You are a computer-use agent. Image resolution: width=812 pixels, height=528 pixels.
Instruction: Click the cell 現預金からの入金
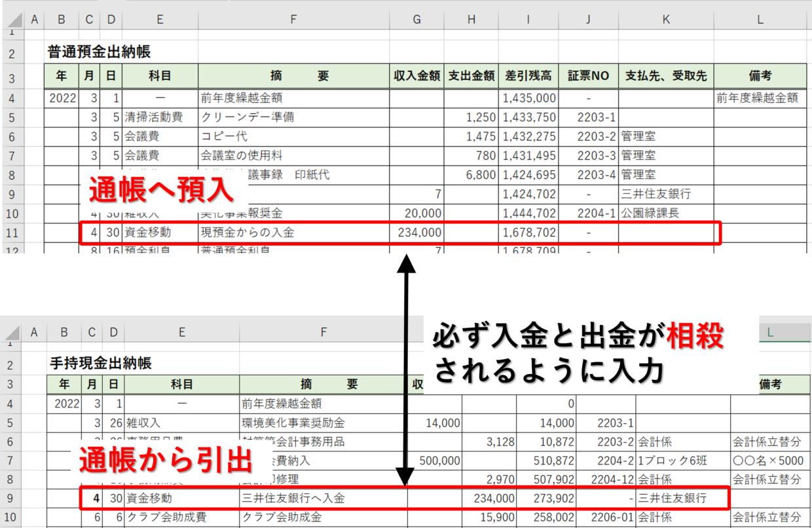tap(293, 233)
